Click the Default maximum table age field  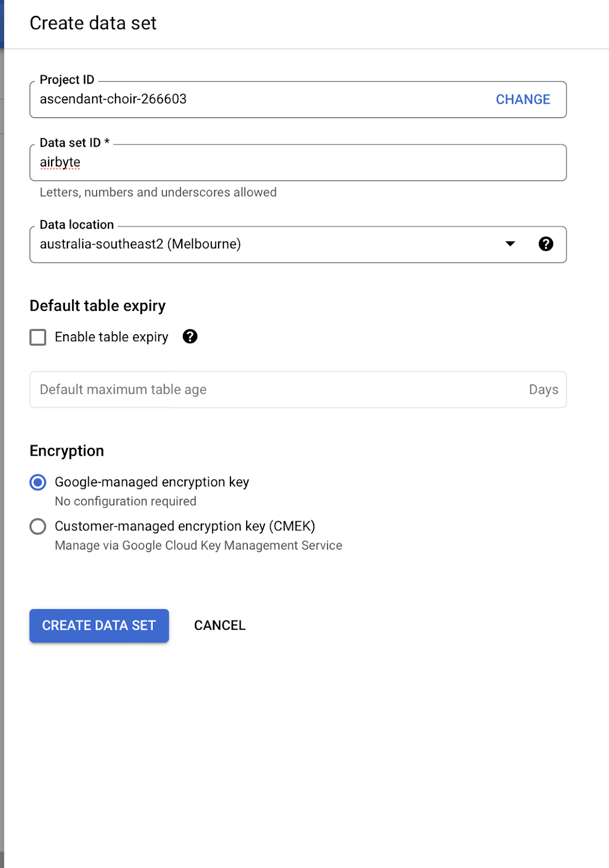pos(271,390)
